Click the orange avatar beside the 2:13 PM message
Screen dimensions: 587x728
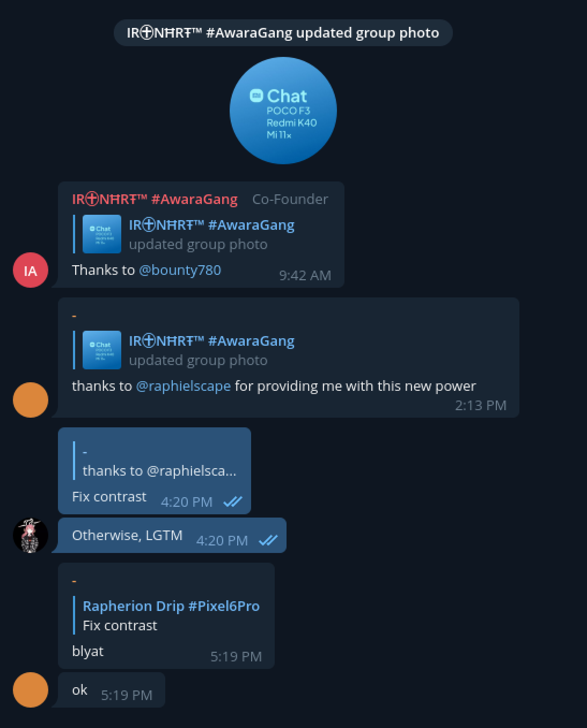[31, 400]
